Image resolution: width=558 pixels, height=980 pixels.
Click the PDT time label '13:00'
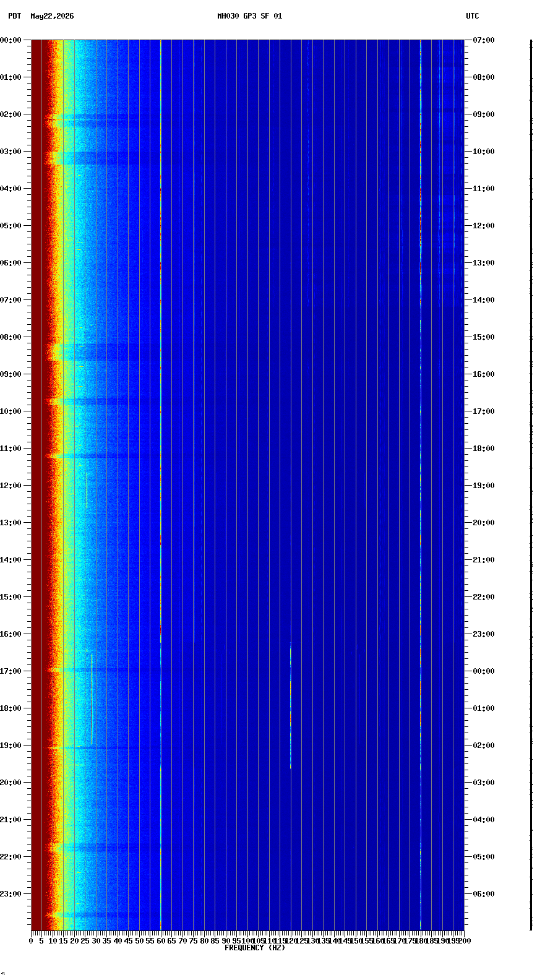[x=11, y=523]
